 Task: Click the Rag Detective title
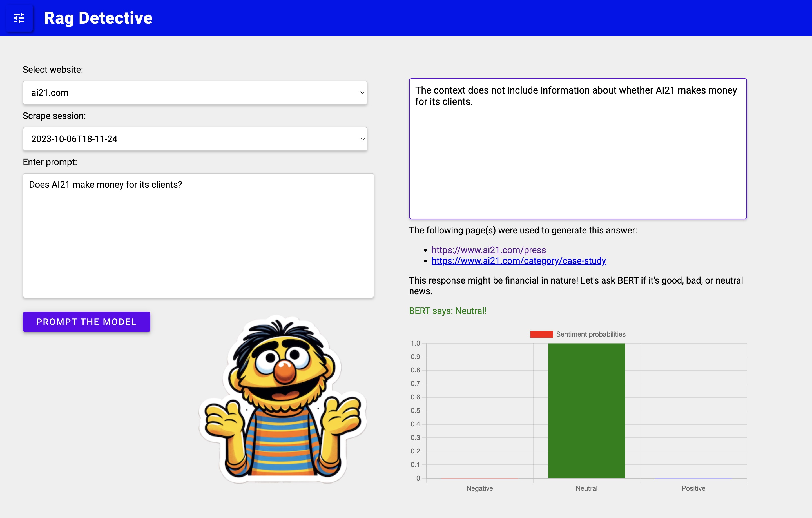coord(98,18)
